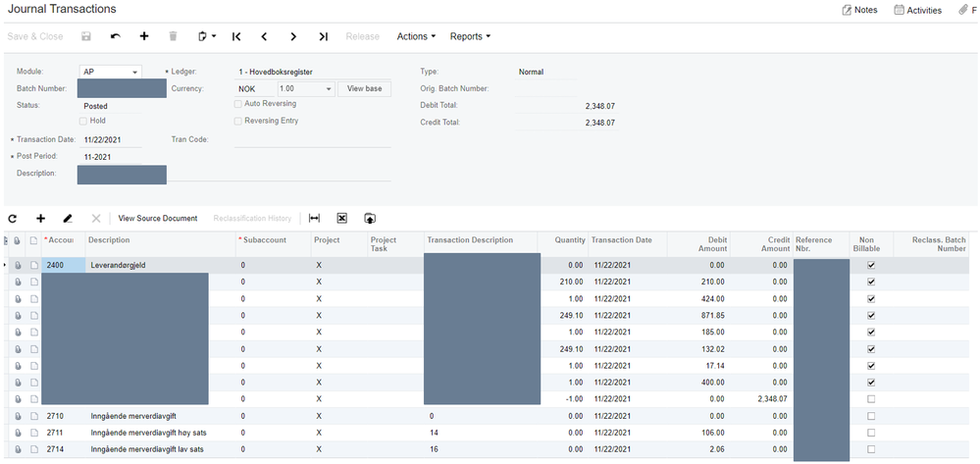The height and width of the screenshot is (464, 980).
Task: Refresh the transaction grid
Action: point(13,218)
